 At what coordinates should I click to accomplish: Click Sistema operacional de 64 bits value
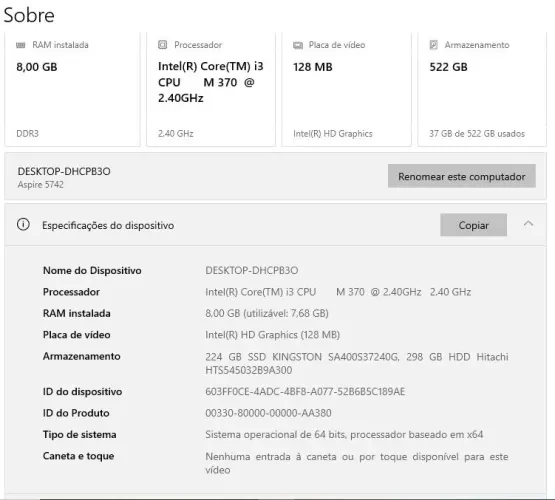(344, 434)
